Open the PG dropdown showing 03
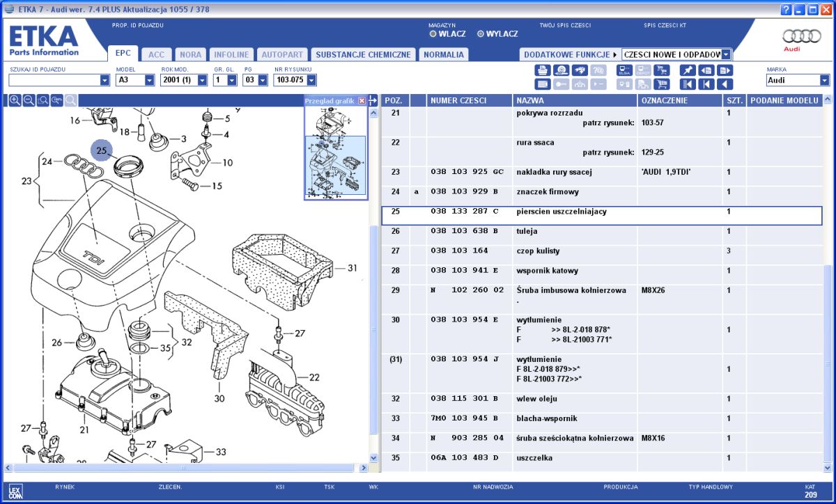This screenshot has height=504, width=836. (x=263, y=80)
